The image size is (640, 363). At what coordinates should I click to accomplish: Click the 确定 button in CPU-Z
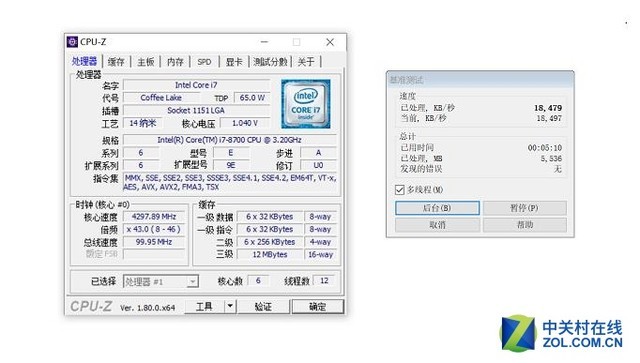tap(318, 306)
